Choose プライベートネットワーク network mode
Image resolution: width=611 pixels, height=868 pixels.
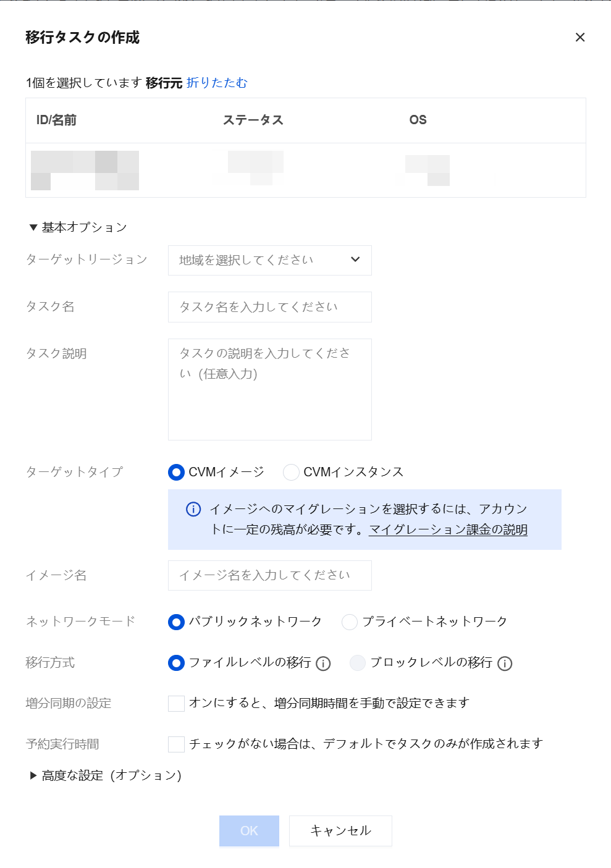350,622
